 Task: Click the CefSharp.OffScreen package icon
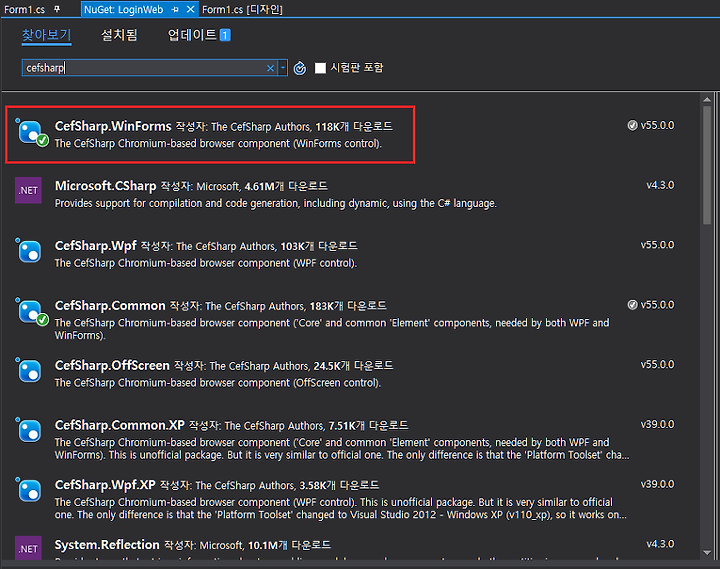coord(29,370)
